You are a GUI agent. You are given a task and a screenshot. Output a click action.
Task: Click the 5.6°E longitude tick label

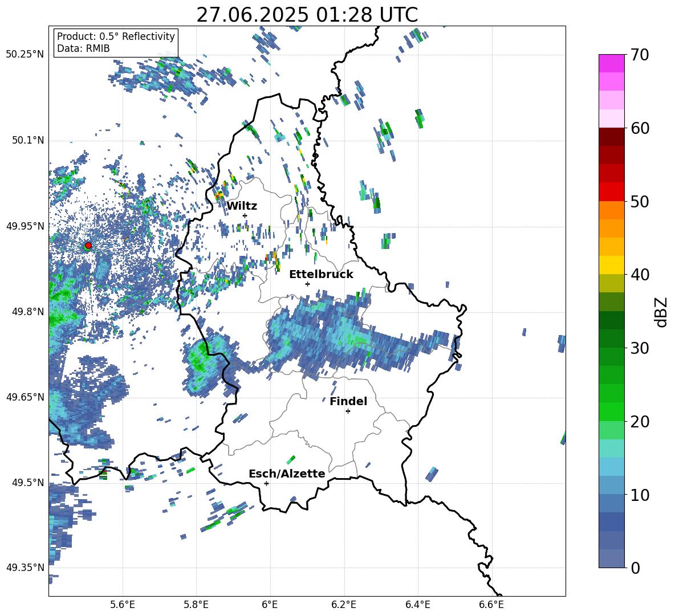tap(123, 605)
